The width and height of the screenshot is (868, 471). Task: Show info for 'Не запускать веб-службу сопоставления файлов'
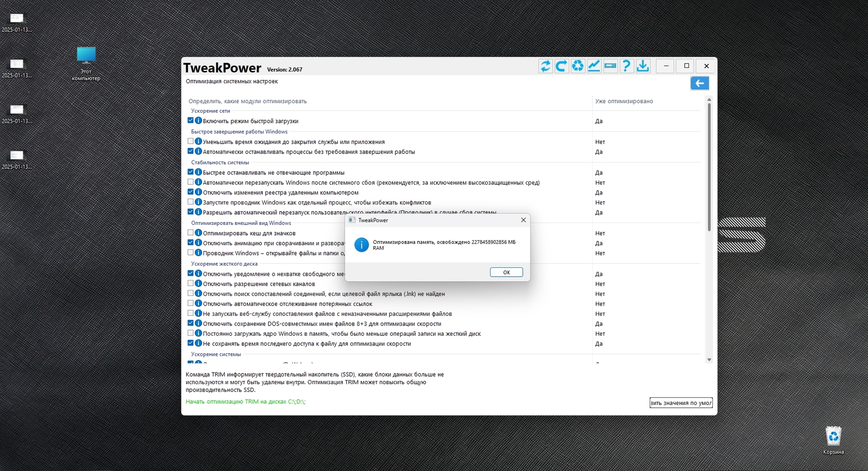point(198,314)
